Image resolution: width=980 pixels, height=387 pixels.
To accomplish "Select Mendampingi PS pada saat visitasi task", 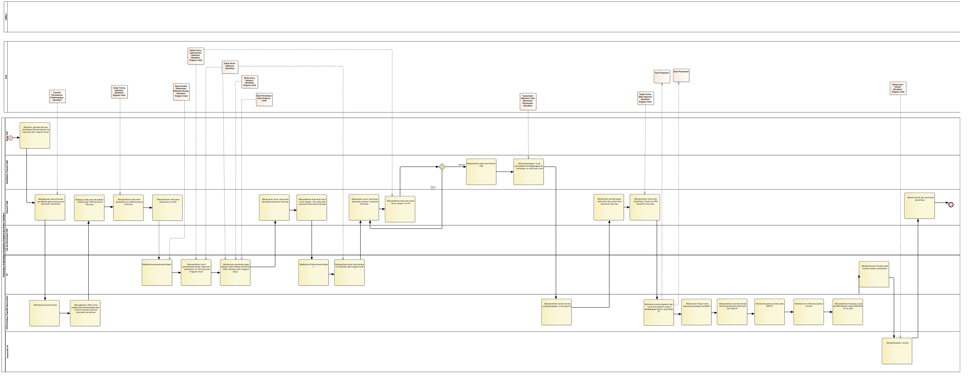I will (x=874, y=274).
